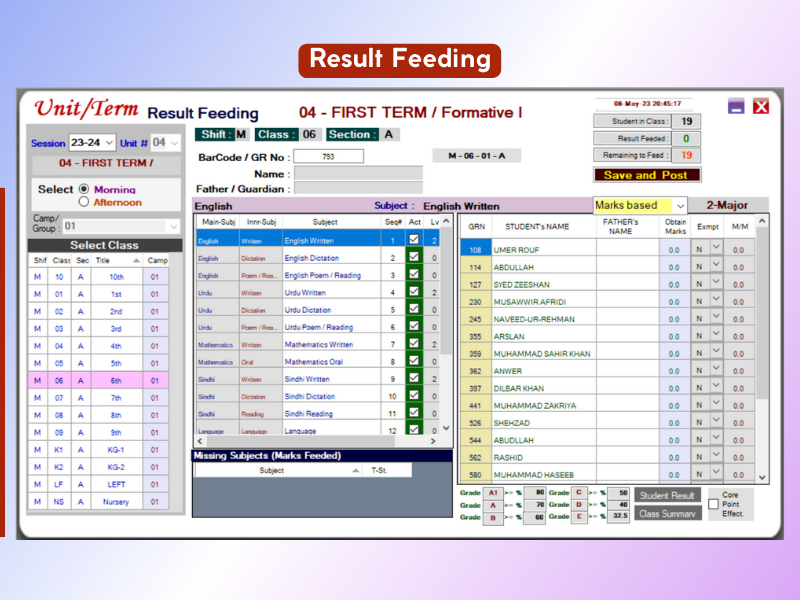
Task: Click Missing Subjects column sort arrow
Action: pos(355,470)
